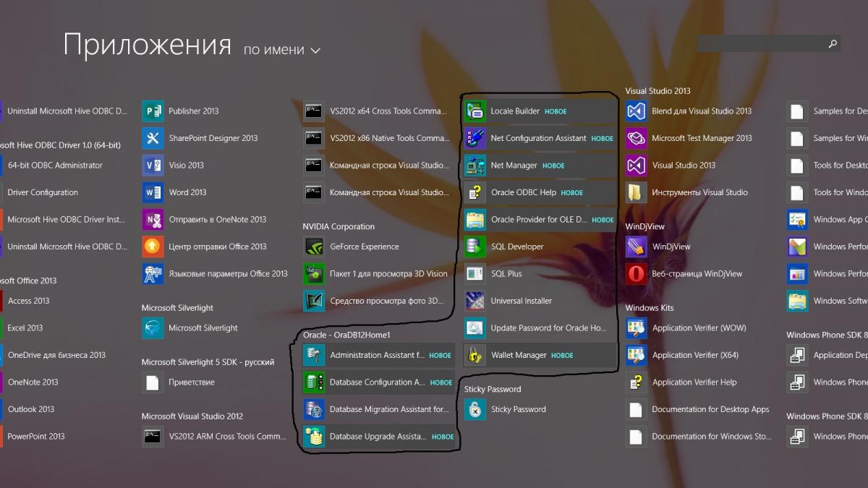This screenshot has width=868, height=488.
Task: Open Oracle ODBC Help icon
Action: click(x=475, y=192)
